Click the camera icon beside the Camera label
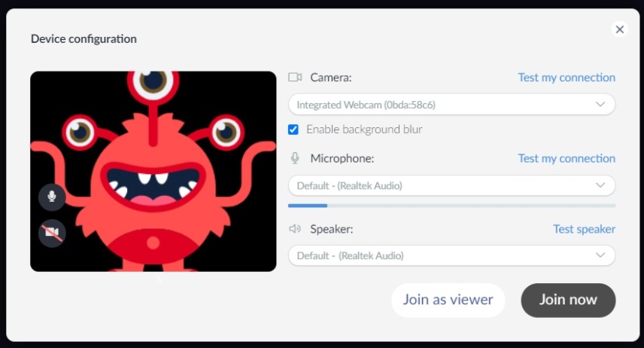 pyautogui.click(x=295, y=78)
